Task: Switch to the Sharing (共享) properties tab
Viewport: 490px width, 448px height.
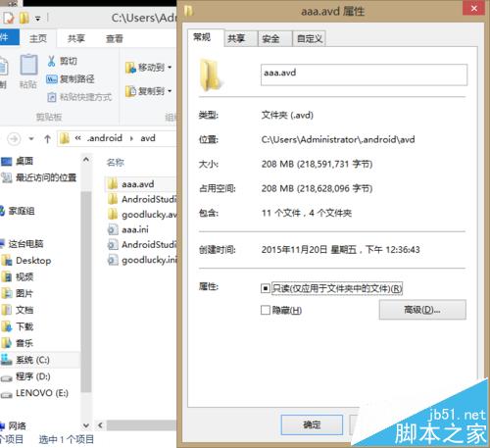Action: (240, 39)
